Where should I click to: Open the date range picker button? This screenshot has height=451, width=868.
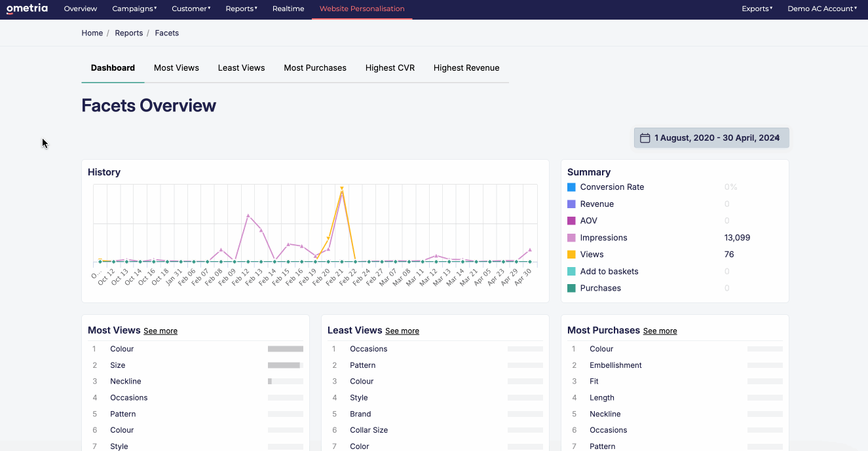711,137
